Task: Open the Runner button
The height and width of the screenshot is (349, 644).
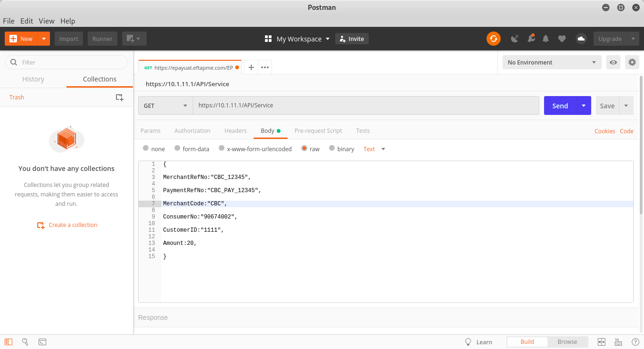Action: coord(102,39)
